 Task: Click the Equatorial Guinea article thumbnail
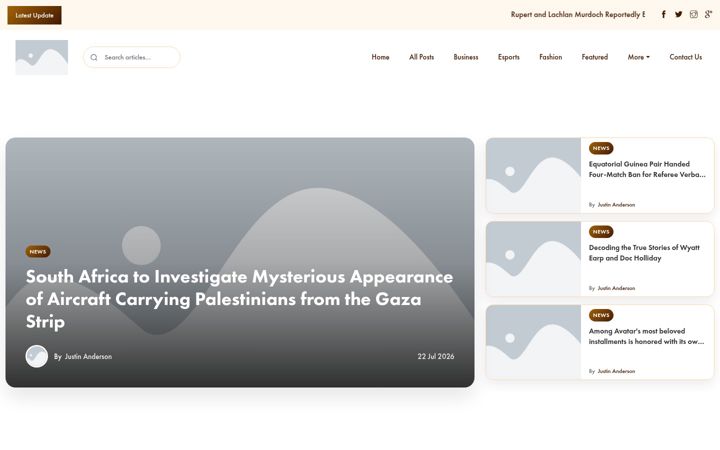point(533,175)
